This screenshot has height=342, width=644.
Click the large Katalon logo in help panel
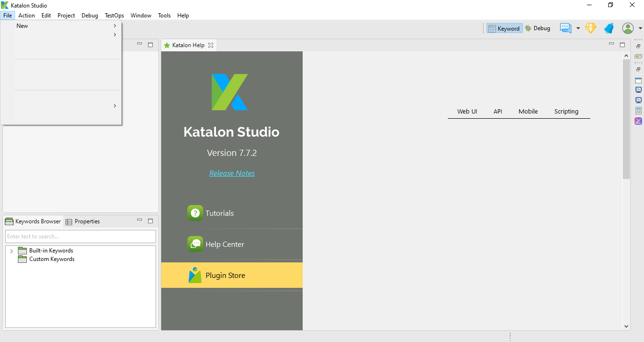(x=230, y=92)
